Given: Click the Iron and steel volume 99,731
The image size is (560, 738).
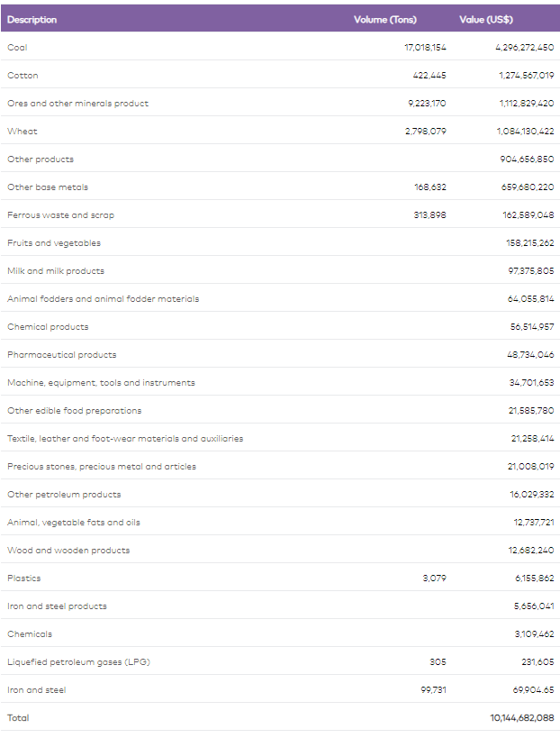Looking at the screenshot, I should (x=434, y=690).
